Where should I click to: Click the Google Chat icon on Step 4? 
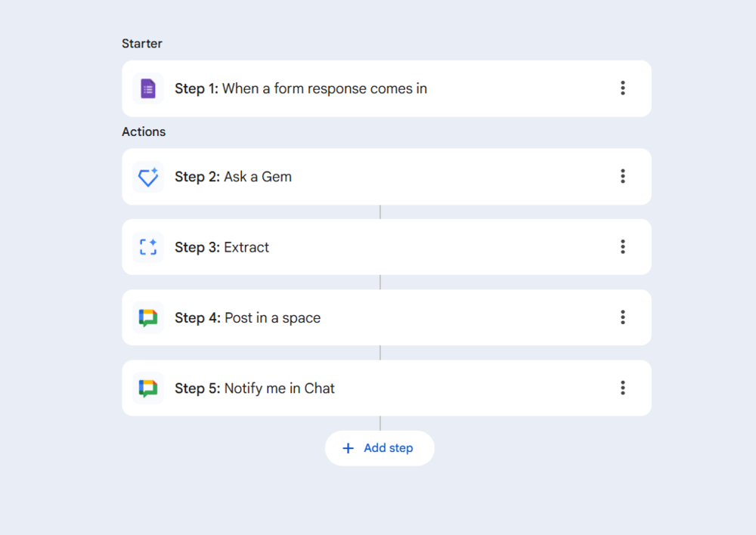tap(148, 318)
